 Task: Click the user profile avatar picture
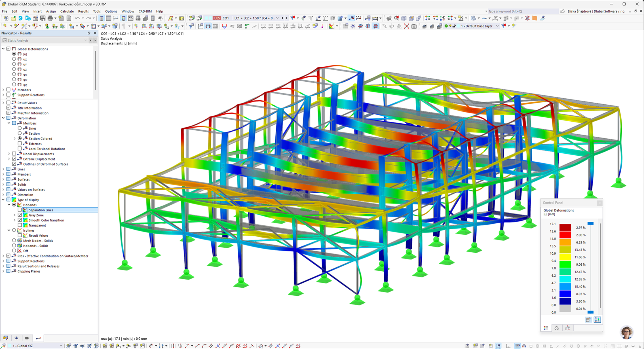point(626,332)
